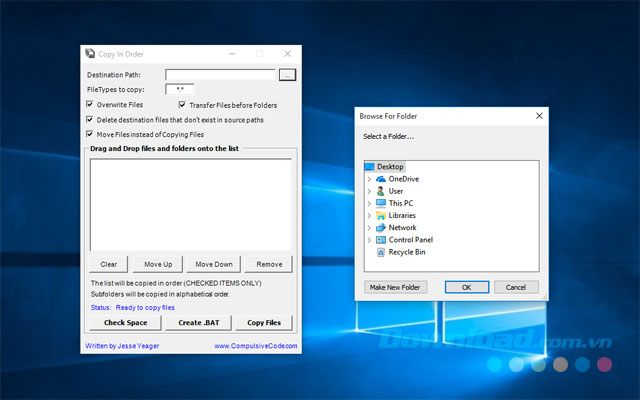Screen dimensions: 640x400
Task: Select the Control Panel icon
Action: (381, 240)
